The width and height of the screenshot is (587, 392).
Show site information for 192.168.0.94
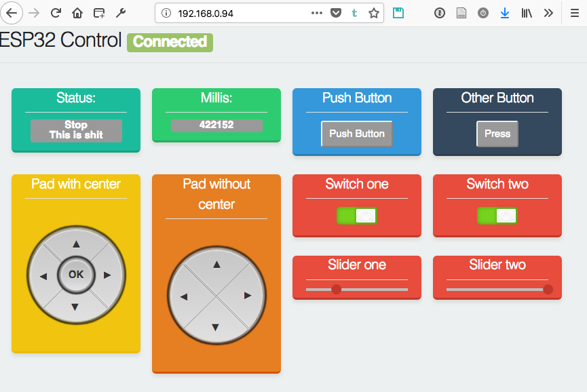tap(167, 13)
